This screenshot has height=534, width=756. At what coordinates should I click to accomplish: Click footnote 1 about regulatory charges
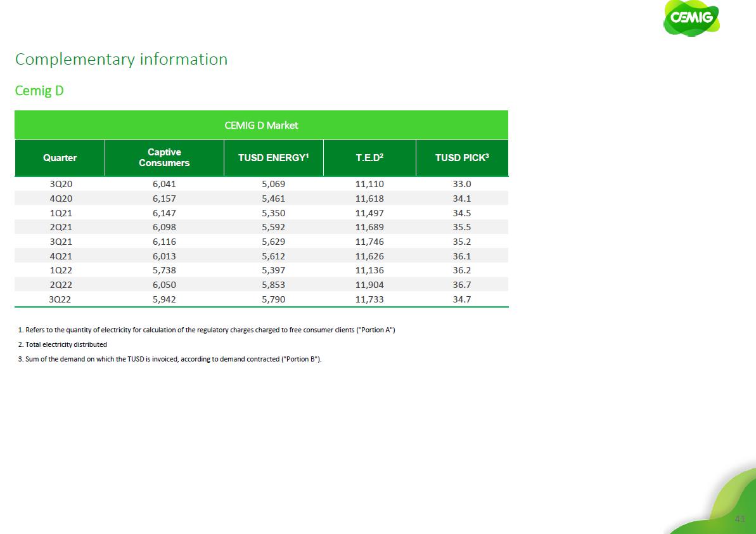click(207, 330)
